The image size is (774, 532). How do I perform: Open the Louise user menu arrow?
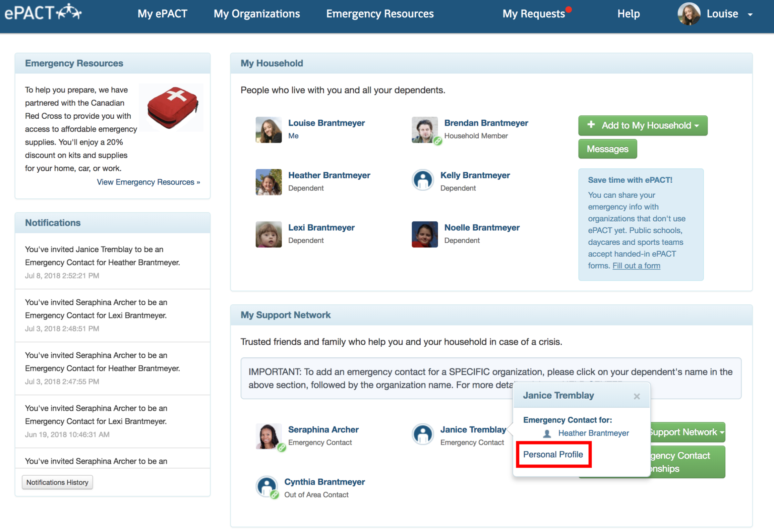click(750, 14)
